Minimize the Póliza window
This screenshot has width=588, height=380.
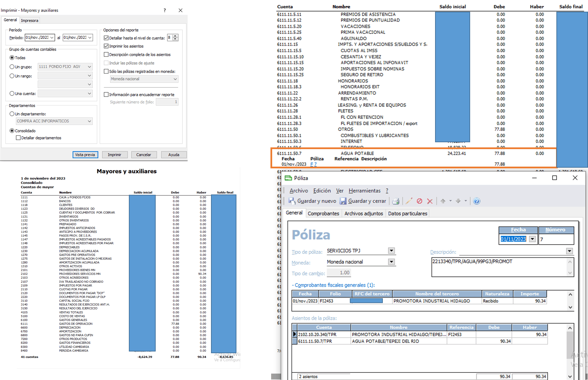click(x=534, y=178)
